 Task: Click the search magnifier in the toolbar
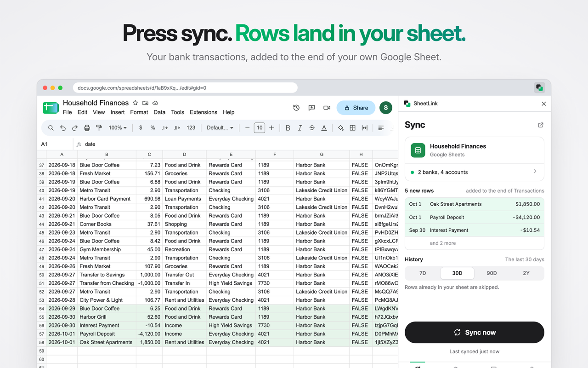point(51,128)
